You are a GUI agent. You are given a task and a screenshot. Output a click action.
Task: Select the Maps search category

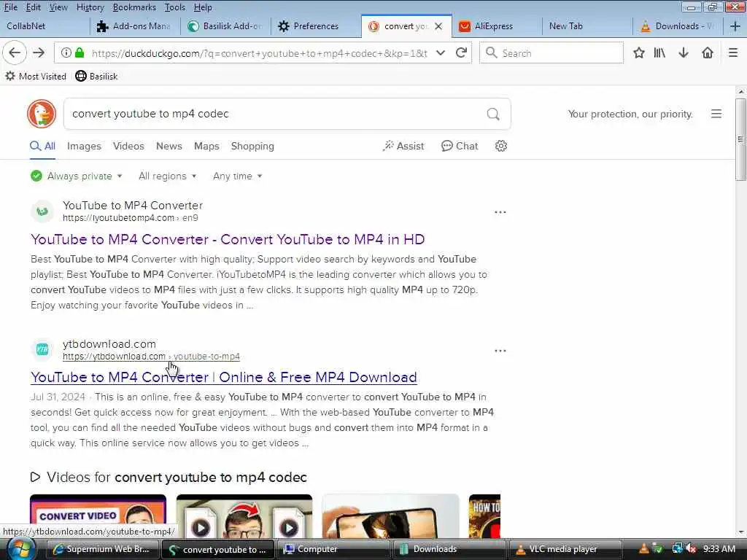tap(206, 146)
